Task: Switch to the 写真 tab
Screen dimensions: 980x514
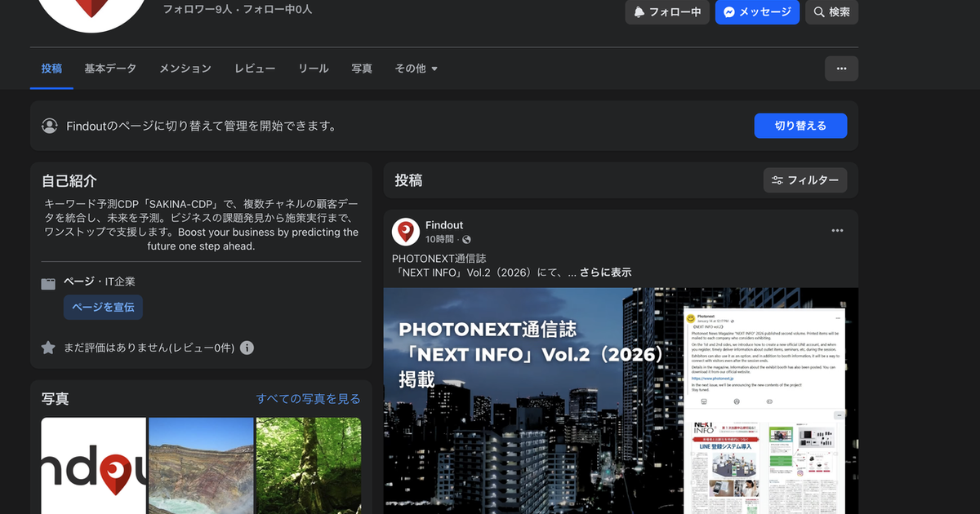Action: click(362, 69)
